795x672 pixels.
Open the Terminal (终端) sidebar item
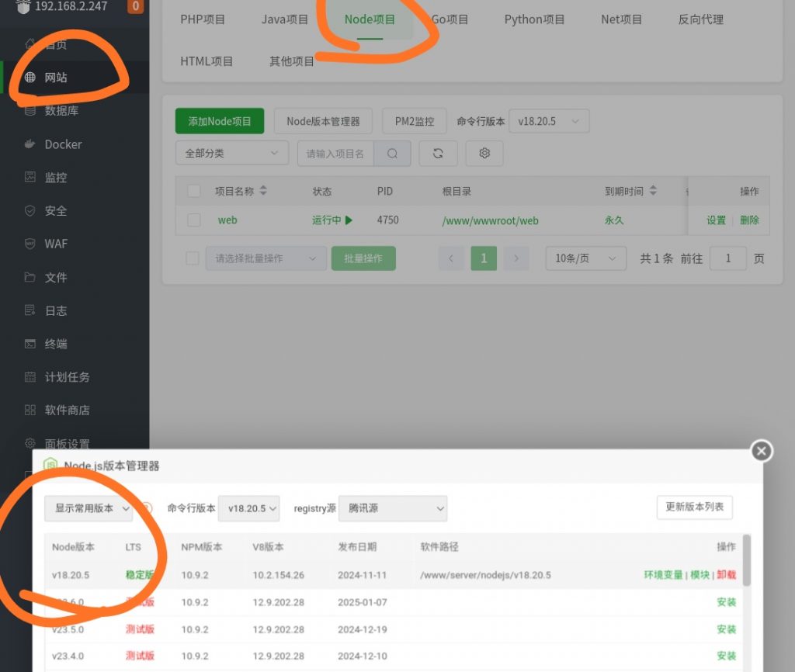click(x=56, y=344)
